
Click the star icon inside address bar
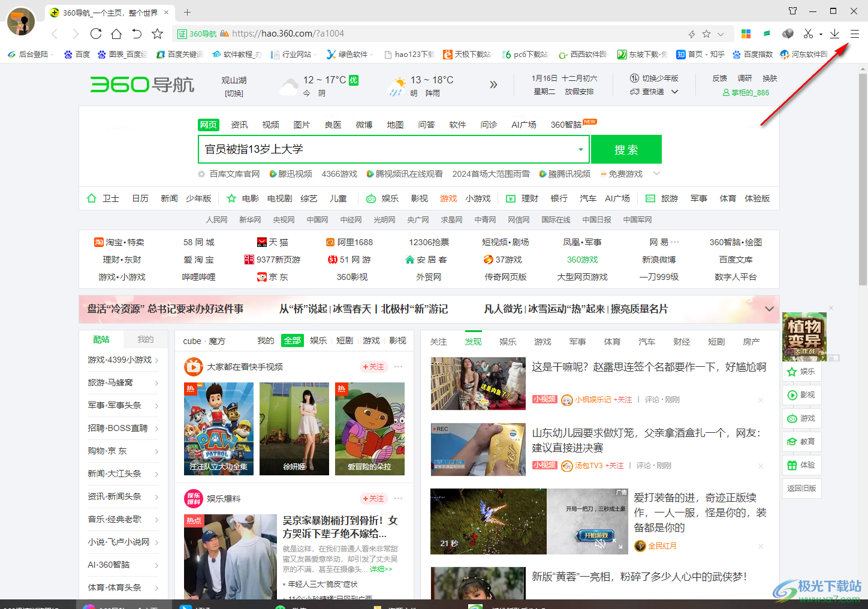click(706, 34)
